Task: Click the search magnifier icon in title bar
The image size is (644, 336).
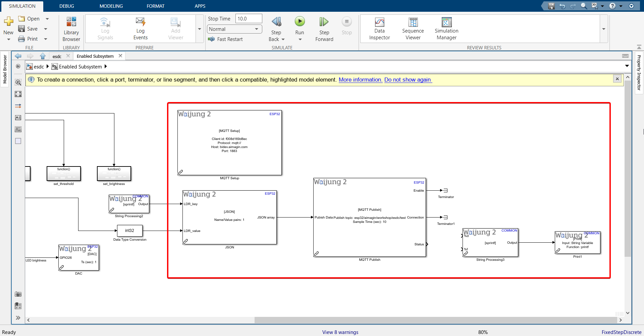Action: point(584,6)
